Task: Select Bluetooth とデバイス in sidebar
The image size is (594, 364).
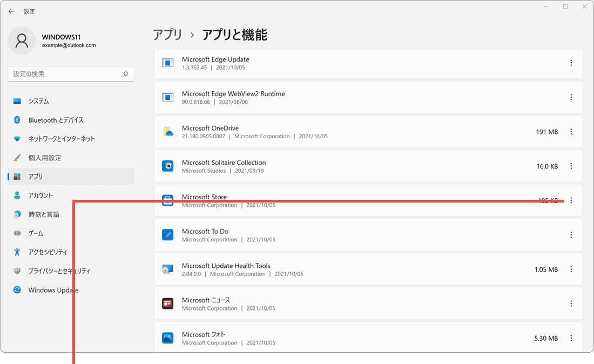Action: click(56, 120)
